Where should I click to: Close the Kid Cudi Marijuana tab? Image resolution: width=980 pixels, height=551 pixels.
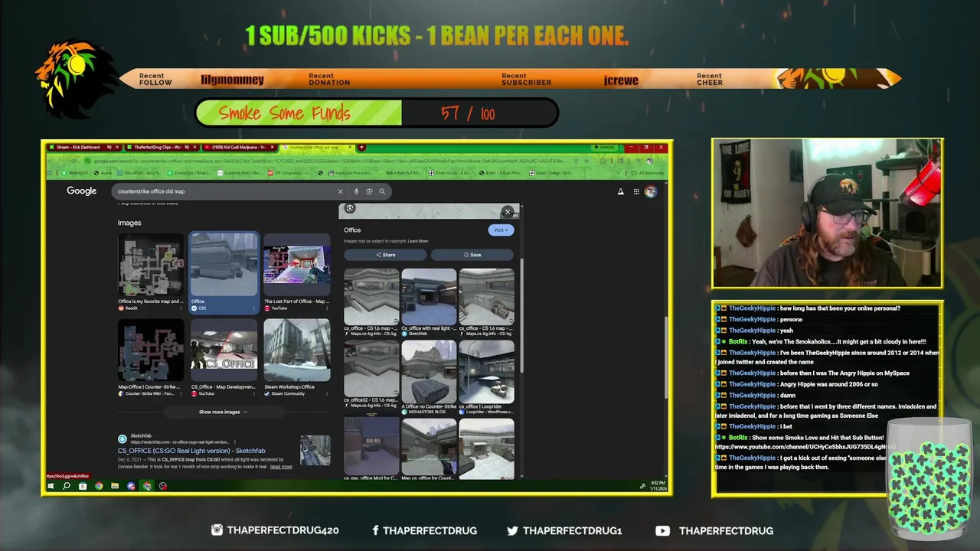(274, 147)
